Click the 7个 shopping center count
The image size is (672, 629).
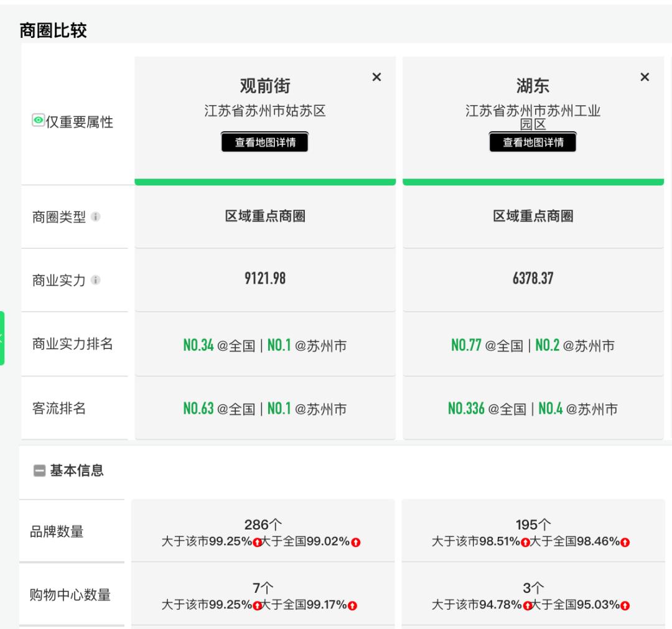[x=263, y=588]
